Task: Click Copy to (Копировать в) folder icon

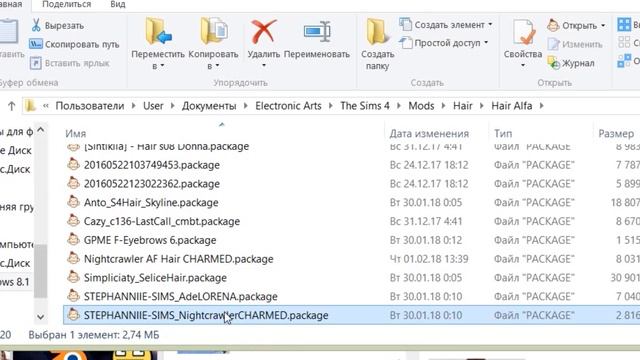Action: [x=213, y=31]
